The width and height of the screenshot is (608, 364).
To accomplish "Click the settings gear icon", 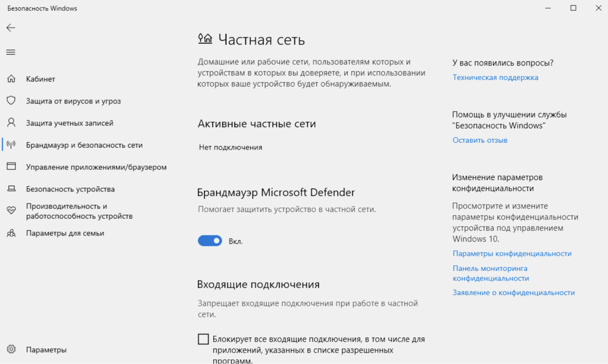I will (x=11, y=349).
